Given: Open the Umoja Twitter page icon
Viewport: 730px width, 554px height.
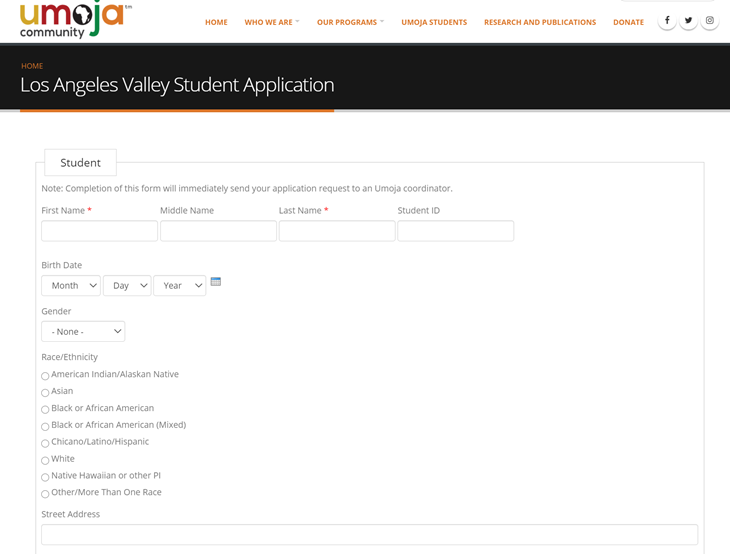Looking at the screenshot, I should point(688,20).
